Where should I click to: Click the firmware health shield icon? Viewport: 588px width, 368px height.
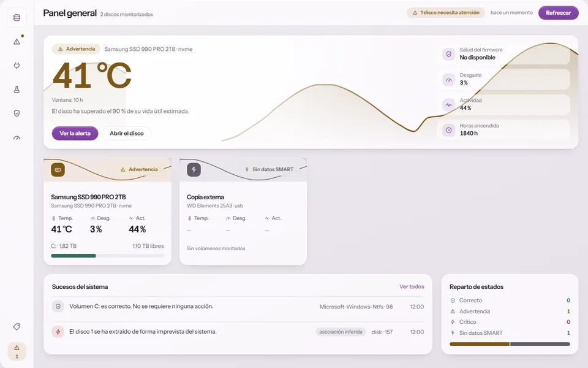(448, 54)
